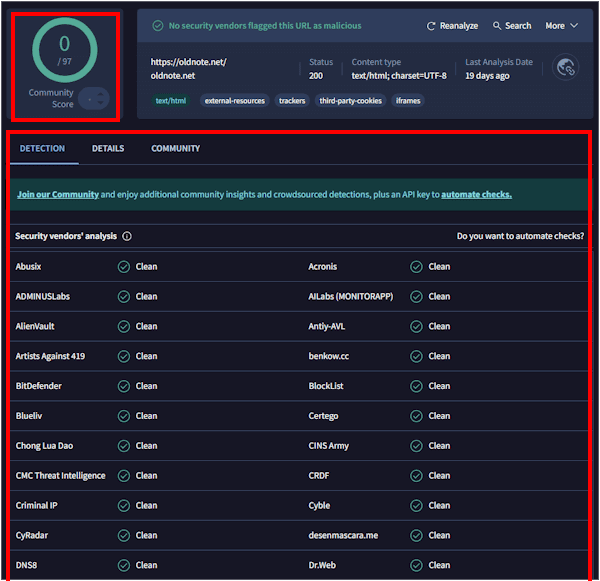
Task: Click the https://oldnote.net/ URL text
Action: (189, 62)
